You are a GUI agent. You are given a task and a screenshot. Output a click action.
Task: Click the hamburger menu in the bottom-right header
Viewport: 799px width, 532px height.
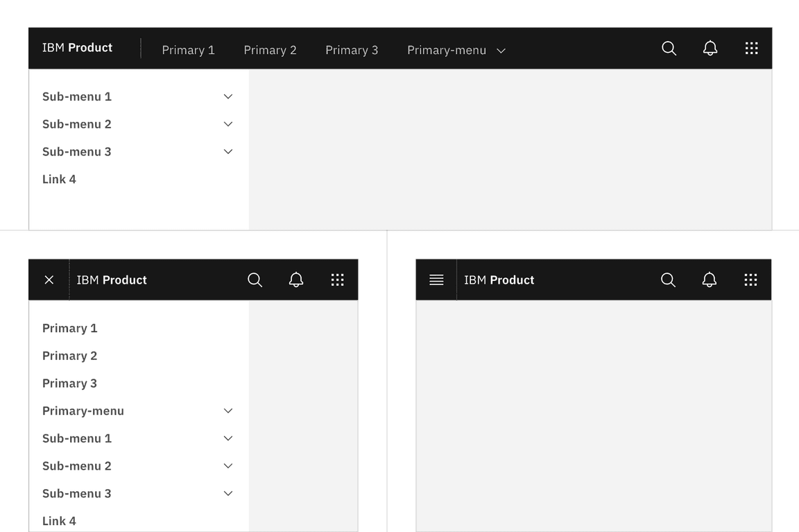436,280
